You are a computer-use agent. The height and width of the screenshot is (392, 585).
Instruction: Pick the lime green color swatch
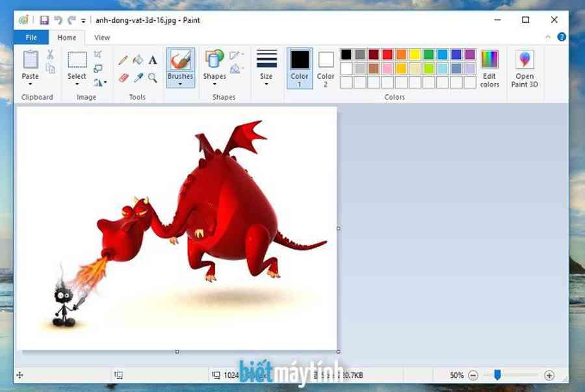[429, 69]
